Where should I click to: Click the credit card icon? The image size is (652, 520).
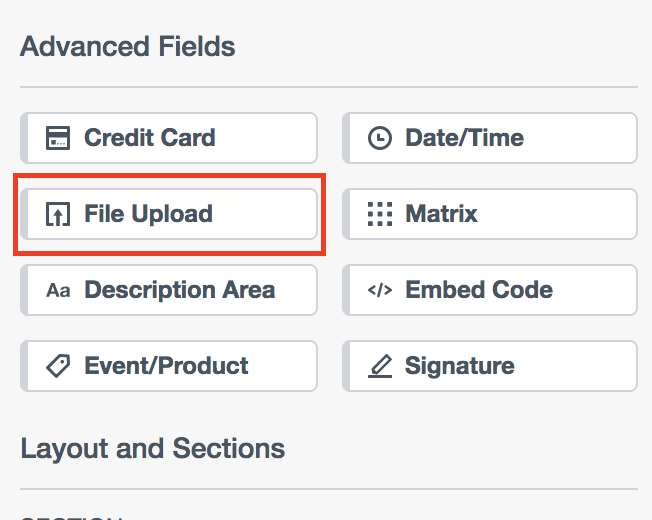click(x=58, y=138)
